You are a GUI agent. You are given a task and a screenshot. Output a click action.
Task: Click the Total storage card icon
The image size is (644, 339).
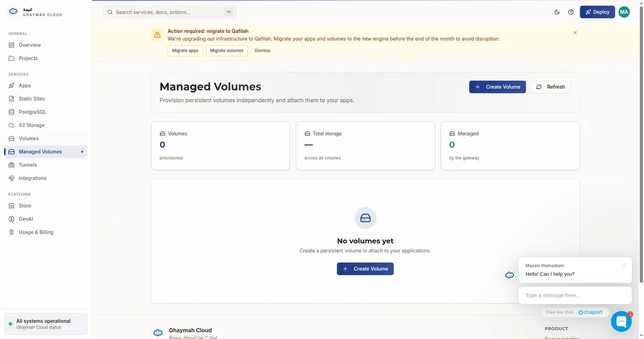click(307, 134)
